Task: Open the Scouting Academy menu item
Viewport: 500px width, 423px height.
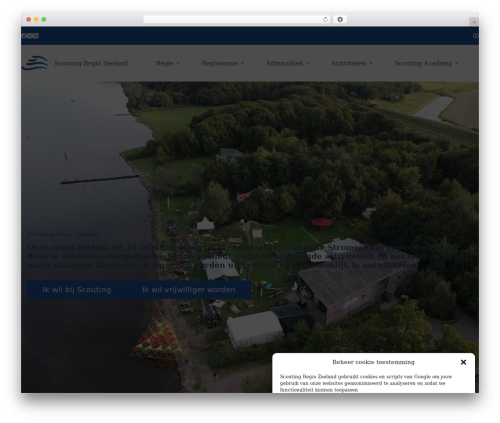Action: (423, 63)
